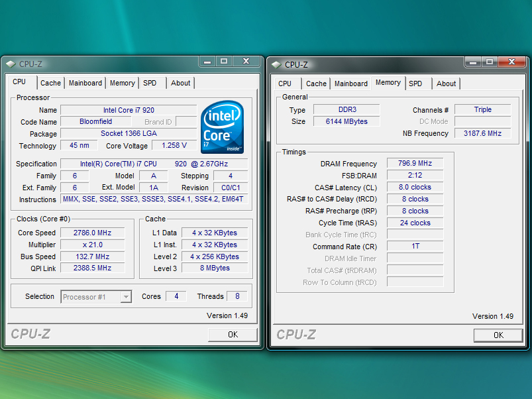This screenshot has width=532, height=399.
Task: Click the Level 2 value '4 x 256 KBytes'
Action: (x=215, y=256)
